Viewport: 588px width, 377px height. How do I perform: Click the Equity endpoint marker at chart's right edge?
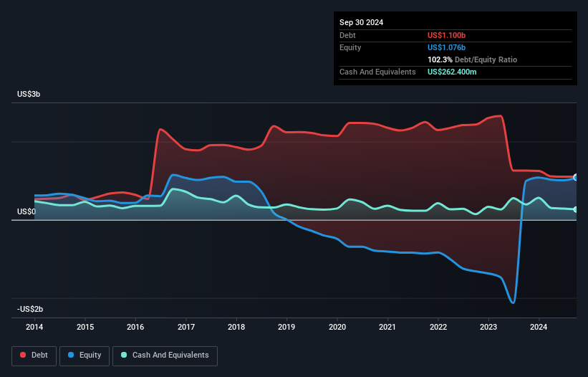click(x=575, y=178)
